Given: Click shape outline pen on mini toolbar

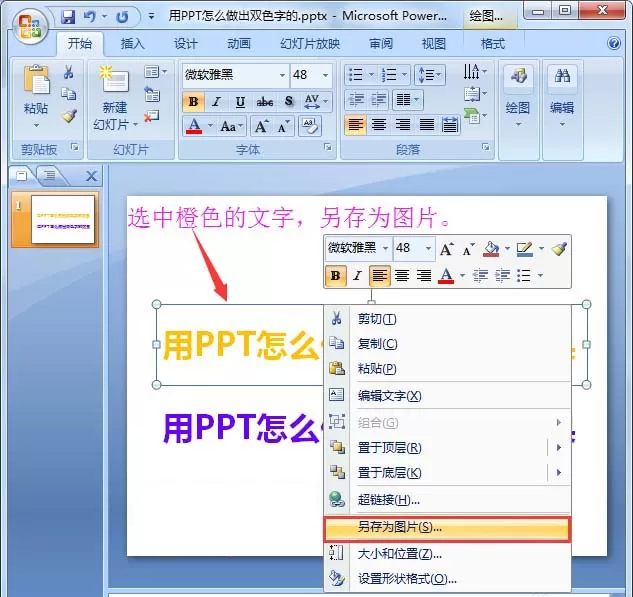Looking at the screenshot, I should pos(525,249).
